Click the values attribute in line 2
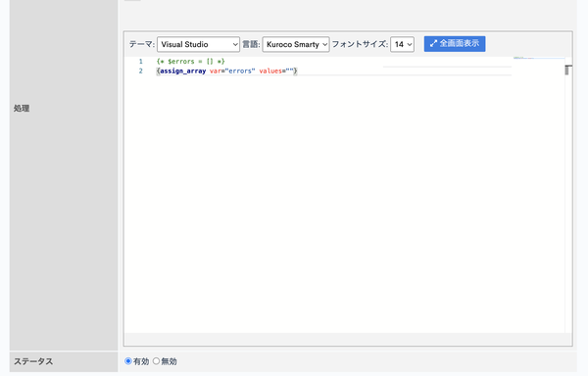Viewport: 588px width, 376px height. coord(270,70)
